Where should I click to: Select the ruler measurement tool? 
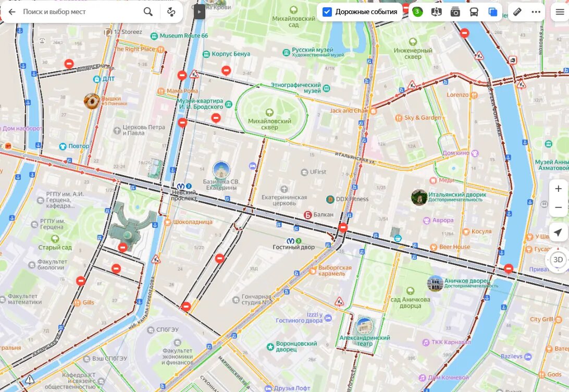point(517,11)
